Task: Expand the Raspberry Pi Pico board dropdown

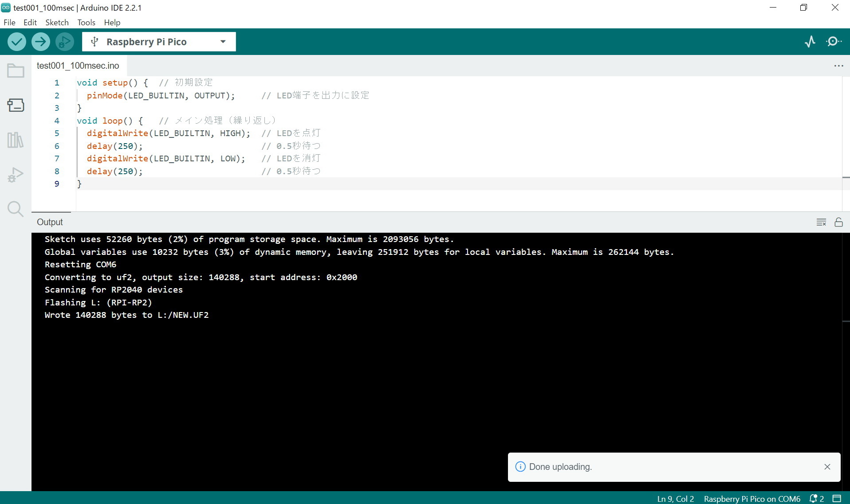Action: [x=159, y=42]
